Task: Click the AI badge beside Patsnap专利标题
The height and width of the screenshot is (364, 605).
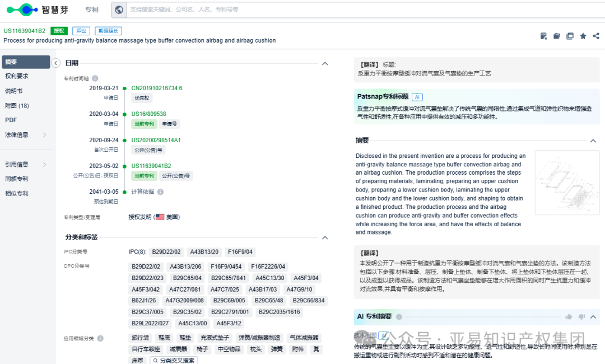Action: pyautogui.click(x=417, y=97)
